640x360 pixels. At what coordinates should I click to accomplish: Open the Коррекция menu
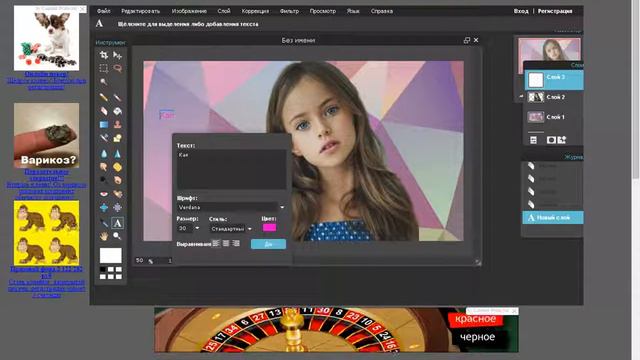pyautogui.click(x=255, y=11)
